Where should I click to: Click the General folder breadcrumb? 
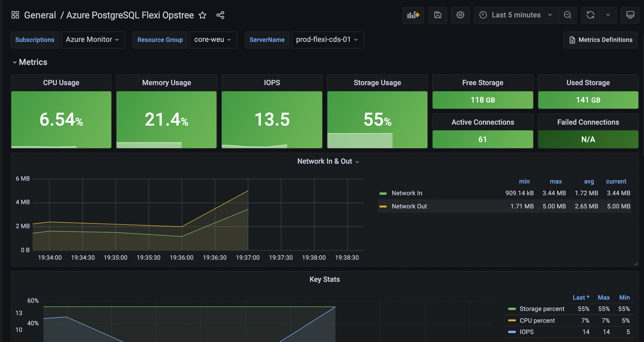[40, 15]
